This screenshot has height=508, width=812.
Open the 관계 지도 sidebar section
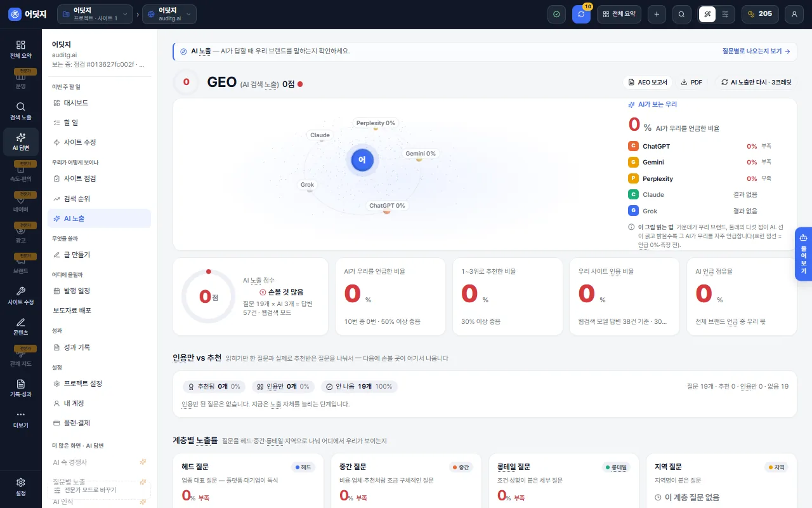pyautogui.click(x=21, y=358)
